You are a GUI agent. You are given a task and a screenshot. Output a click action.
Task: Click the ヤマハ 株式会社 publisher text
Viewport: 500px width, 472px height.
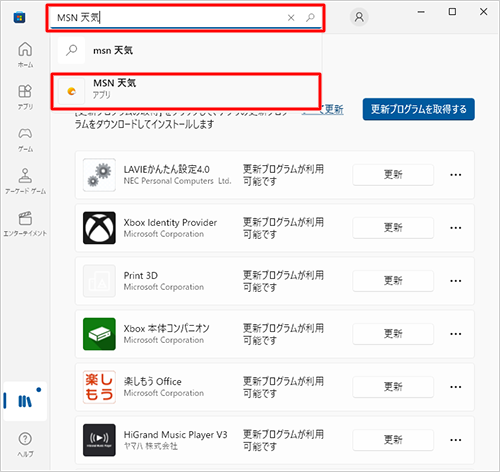click(151, 446)
